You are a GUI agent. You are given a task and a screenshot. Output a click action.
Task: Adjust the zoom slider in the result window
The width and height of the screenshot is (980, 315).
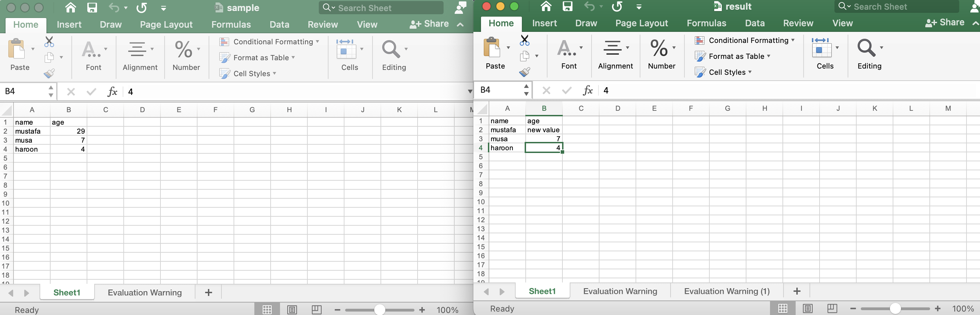click(896, 309)
